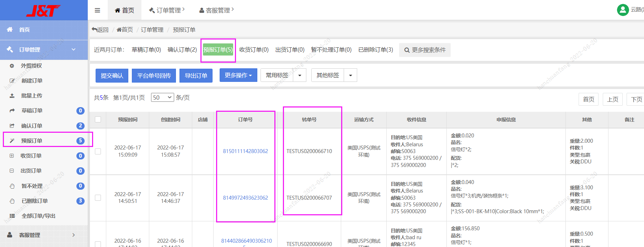Collapse the 订单管理 sidebar section chevron
Screen dimensions: 644x247
tap(74, 49)
